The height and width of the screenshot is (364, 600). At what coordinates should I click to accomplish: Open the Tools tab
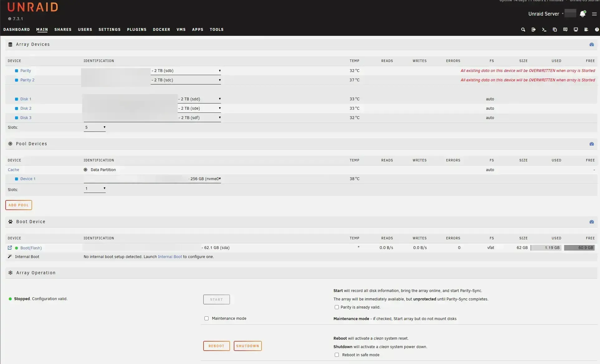pos(217,30)
